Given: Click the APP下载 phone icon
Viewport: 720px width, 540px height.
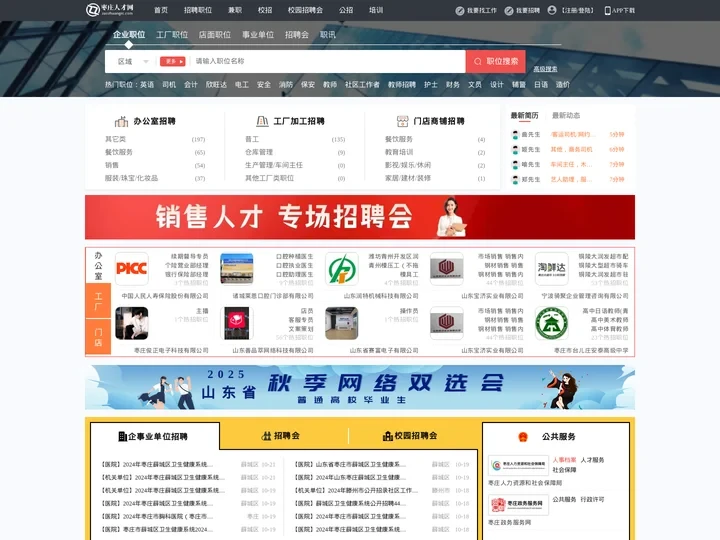Looking at the screenshot, I should pos(608,11).
